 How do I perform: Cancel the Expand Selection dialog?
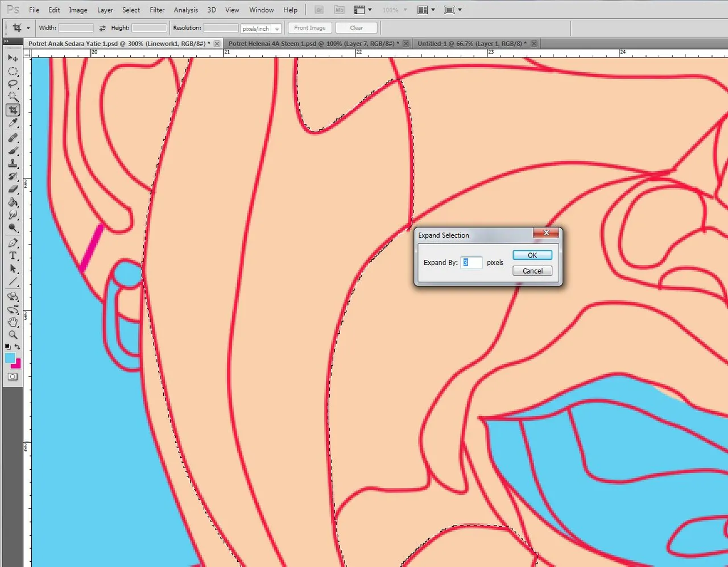(x=532, y=271)
